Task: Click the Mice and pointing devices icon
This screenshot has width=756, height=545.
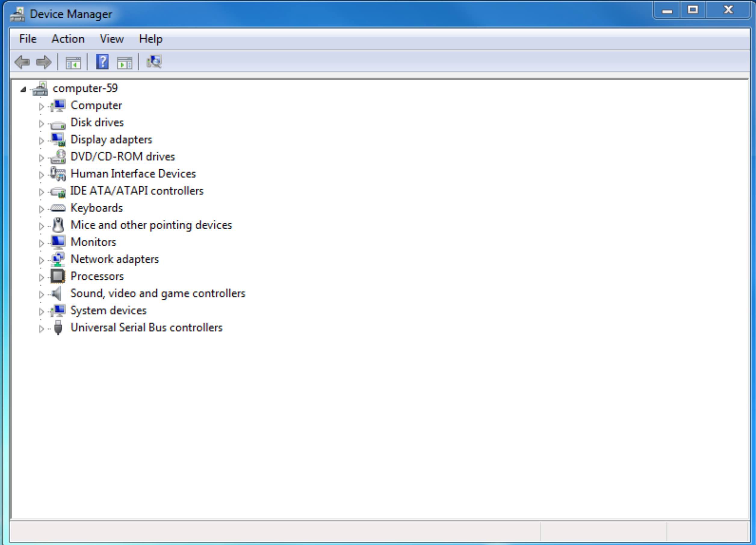Action: 58,225
